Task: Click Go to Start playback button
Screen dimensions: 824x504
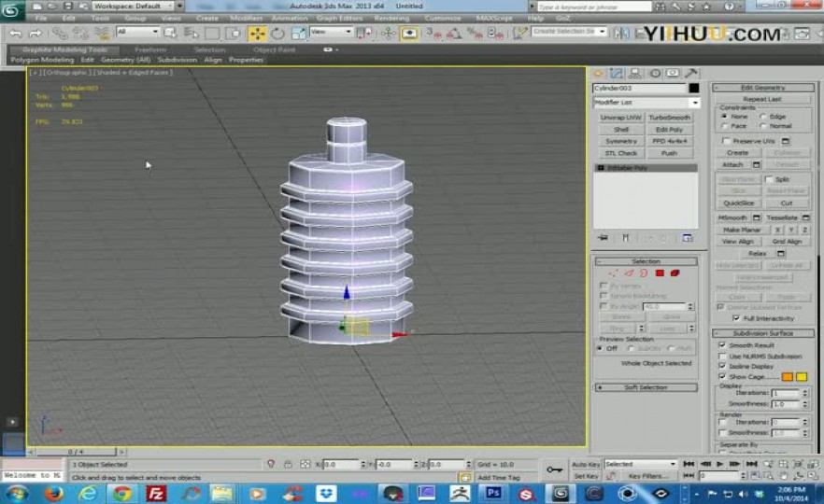Action: click(689, 464)
